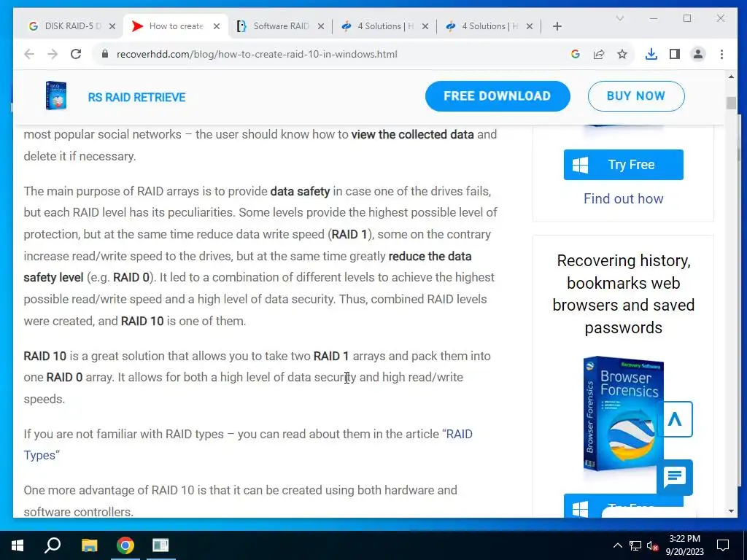Click the back-to-top arrow button
This screenshot has width=747, height=560.
click(x=674, y=419)
